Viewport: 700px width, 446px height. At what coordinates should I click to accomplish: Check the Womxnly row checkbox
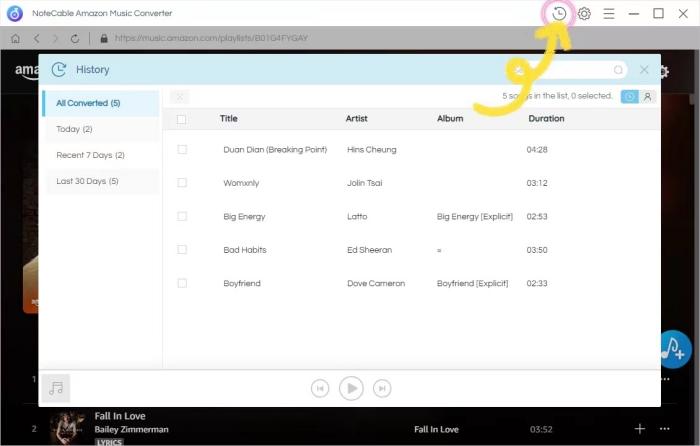coord(182,183)
